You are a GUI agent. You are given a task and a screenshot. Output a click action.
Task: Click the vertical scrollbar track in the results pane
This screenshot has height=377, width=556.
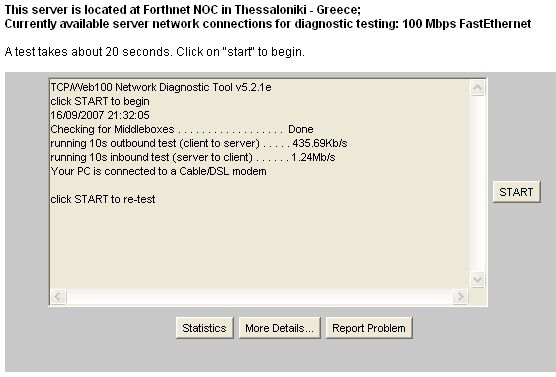(x=477, y=183)
